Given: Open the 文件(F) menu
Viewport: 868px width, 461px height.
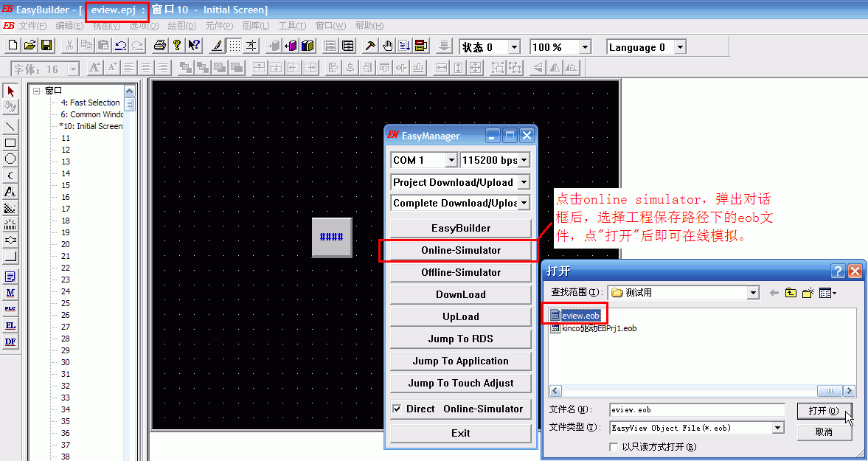Looking at the screenshot, I should pyautogui.click(x=33, y=26).
